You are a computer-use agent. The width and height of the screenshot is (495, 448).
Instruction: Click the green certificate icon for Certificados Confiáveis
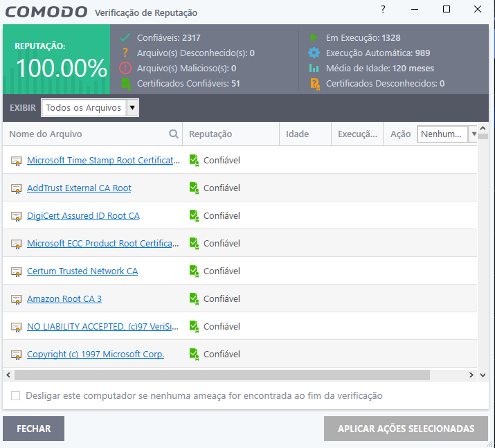126,84
